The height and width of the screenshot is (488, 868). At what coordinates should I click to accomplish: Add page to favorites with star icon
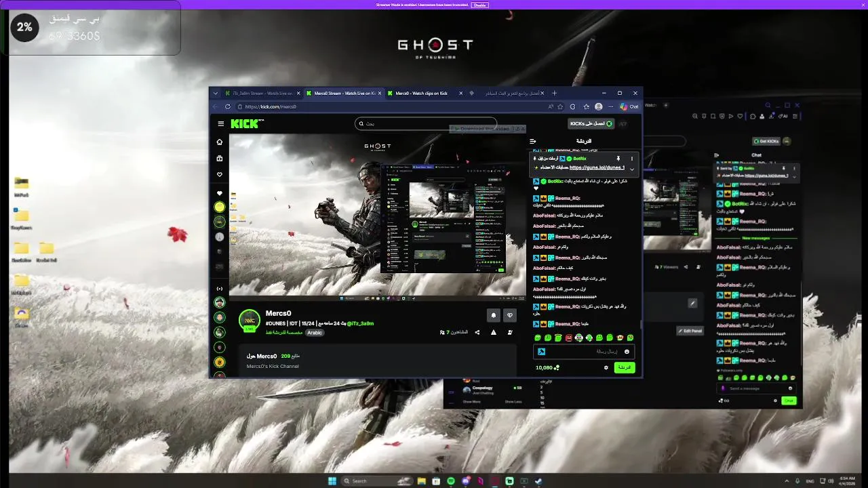click(560, 106)
